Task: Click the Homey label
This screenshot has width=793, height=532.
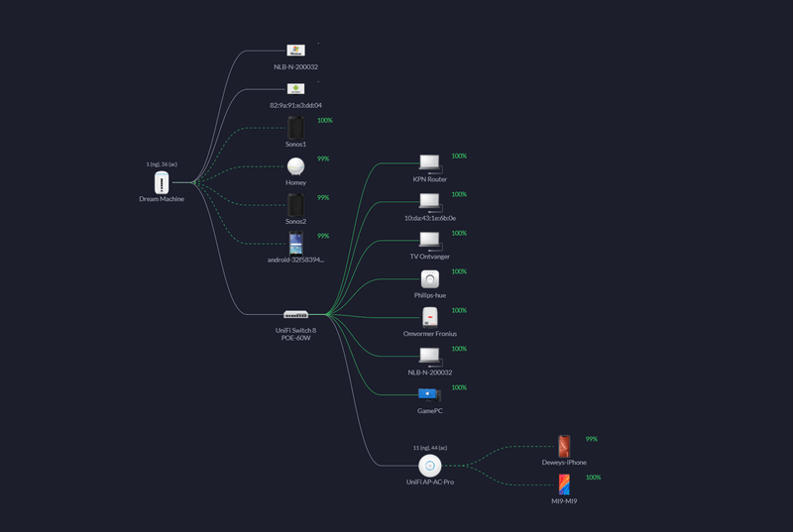Action: pyautogui.click(x=295, y=182)
